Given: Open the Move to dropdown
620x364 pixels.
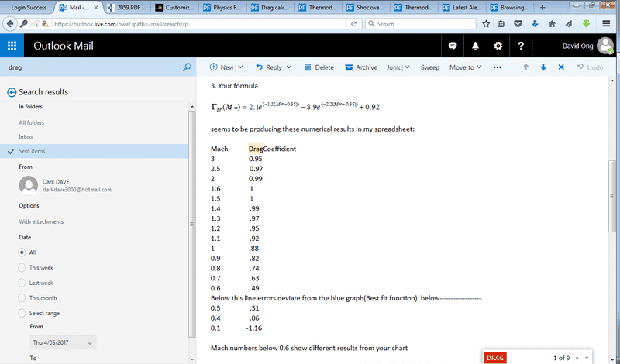Looking at the screenshot, I should [x=465, y=67].
